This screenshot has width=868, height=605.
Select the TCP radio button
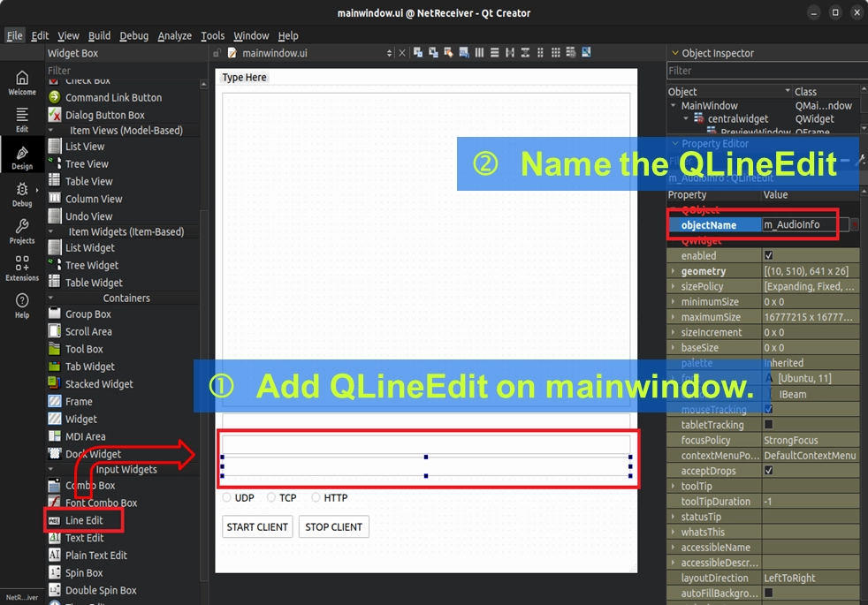(281, 498)
